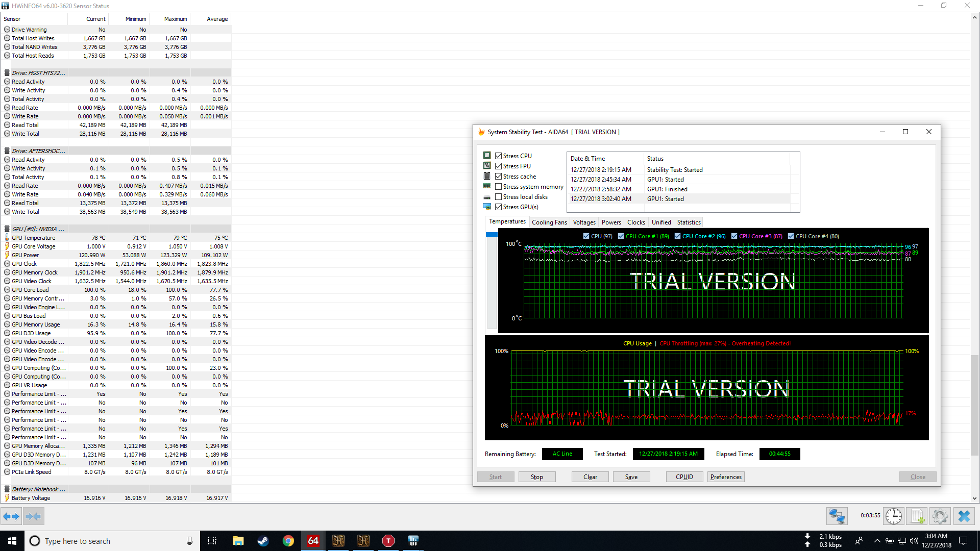Click the flame icon in the AIDA64 title bar
980x551 pixels.
pyautogui.click(x=481, y=132)
